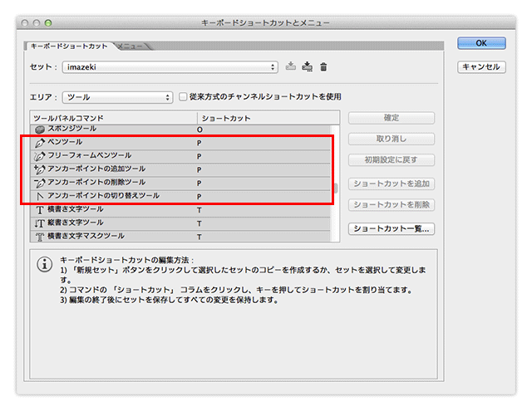Click the アンカーポイントの切り替えツール icon

[x=39, y=196]
